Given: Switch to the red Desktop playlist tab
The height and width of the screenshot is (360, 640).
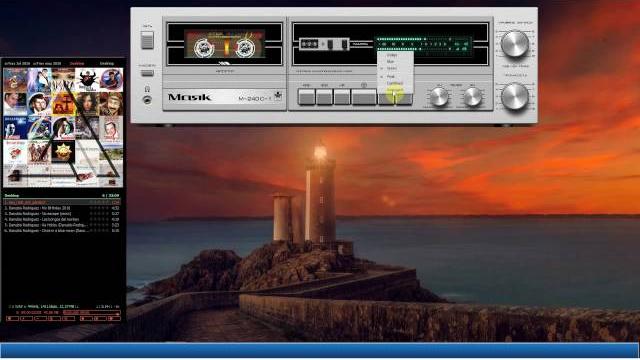Looking at the screenshot, I should click(x=77, y=63).
